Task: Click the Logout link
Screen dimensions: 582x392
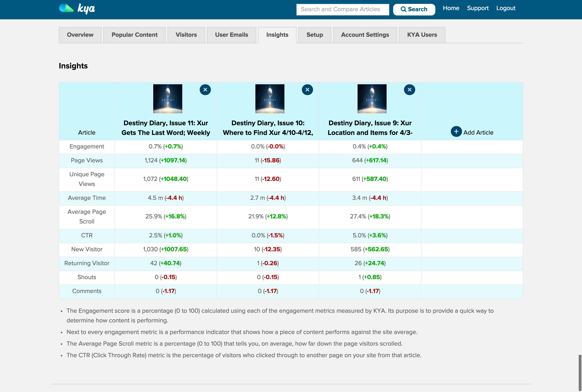Action: point(506,8)
